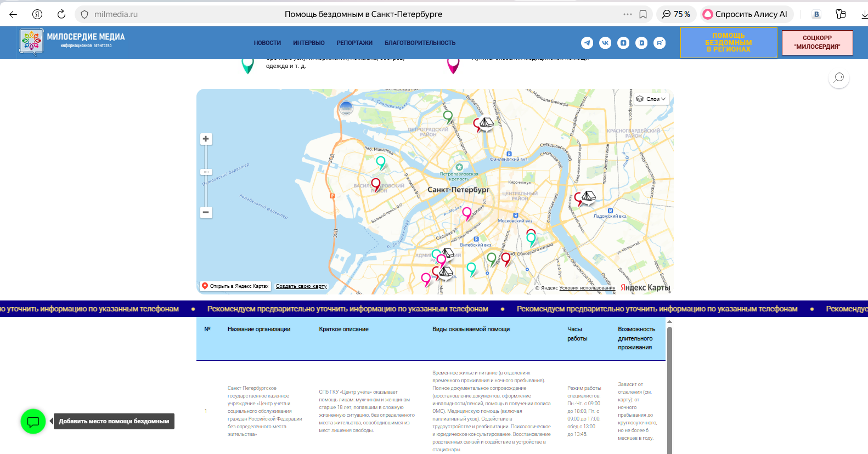Open the Dzen star social icon in header

click(x=623, y=43)
